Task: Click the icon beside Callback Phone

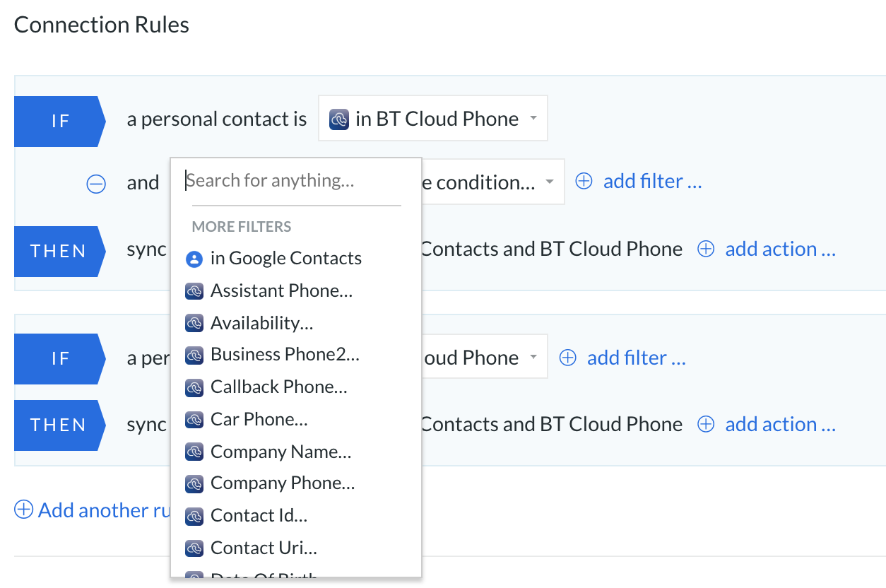Action: coord(194,387)
